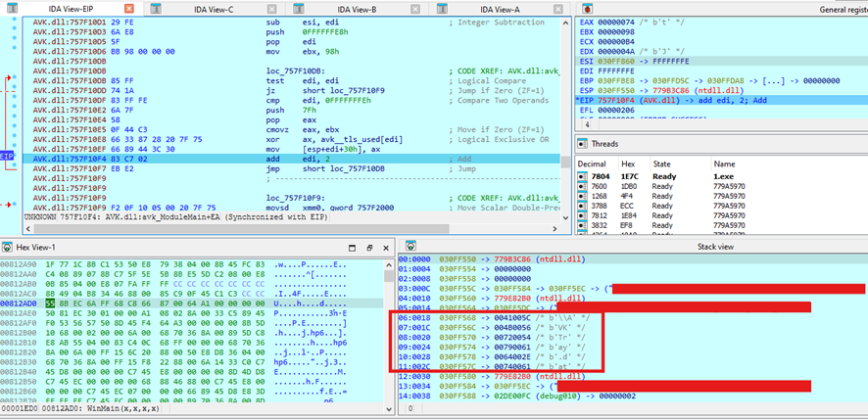Sort threads by the State column header
The height and width of the screenshot is (420, 868).
tap(662, 163)
